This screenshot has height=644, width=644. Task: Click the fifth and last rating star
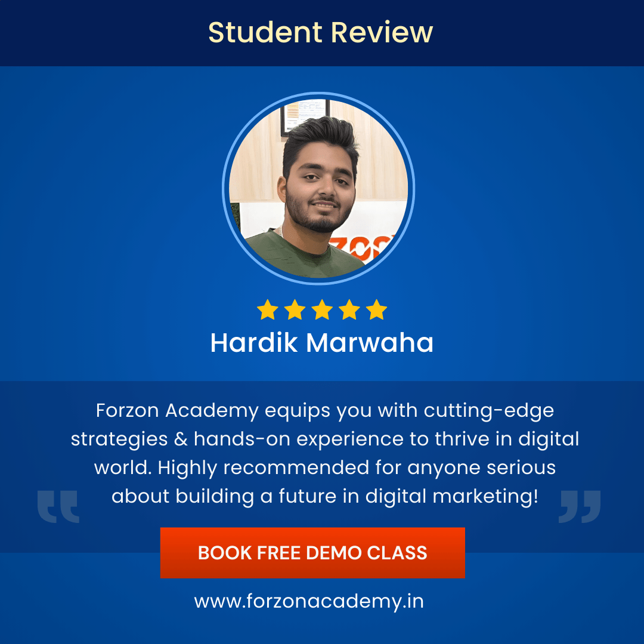[x=377, y=309]
